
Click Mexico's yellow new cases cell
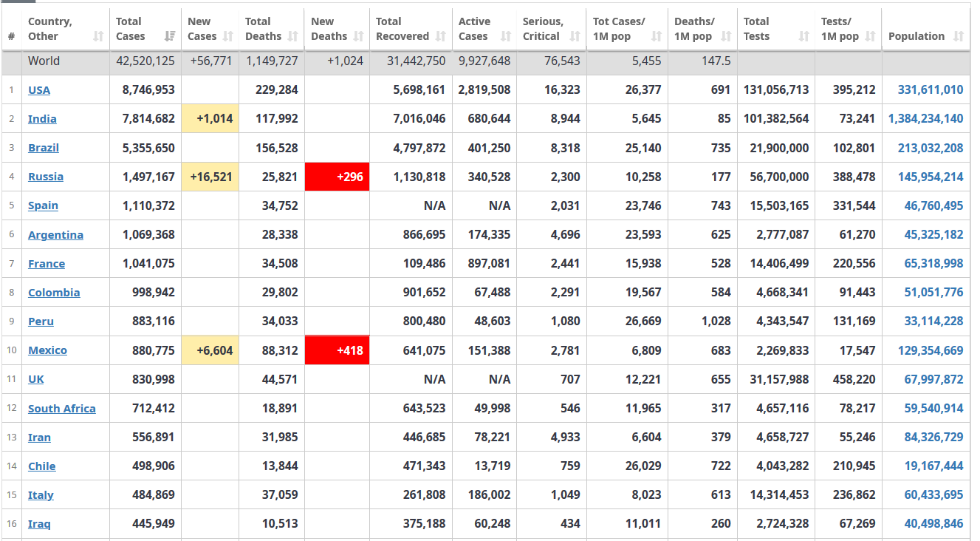coord(210,350)
